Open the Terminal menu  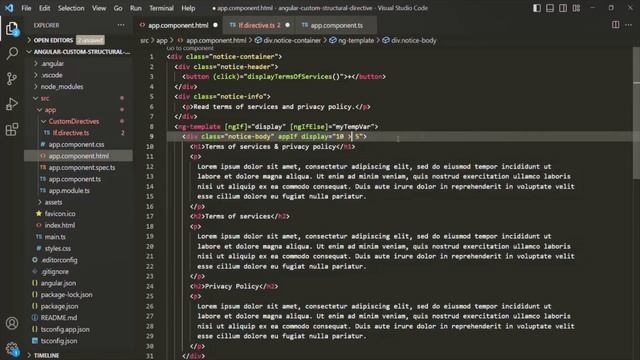pos(161,8)
